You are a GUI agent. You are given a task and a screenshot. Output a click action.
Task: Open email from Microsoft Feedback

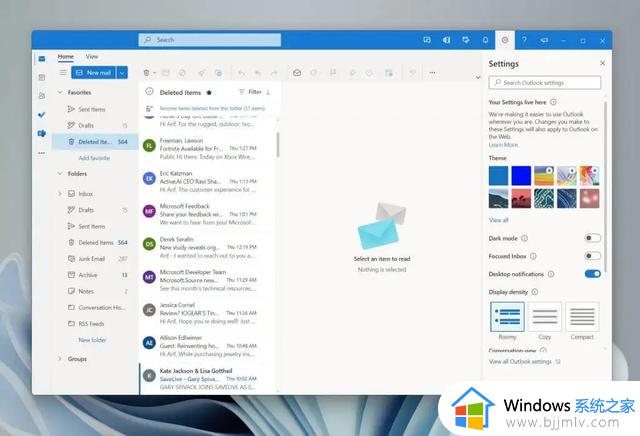click(206, 214)
